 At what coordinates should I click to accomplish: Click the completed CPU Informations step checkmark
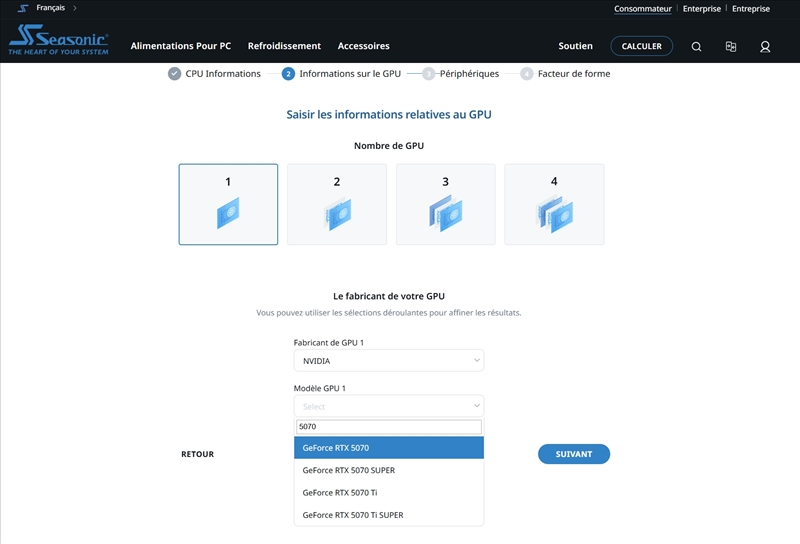coord(175,74)
